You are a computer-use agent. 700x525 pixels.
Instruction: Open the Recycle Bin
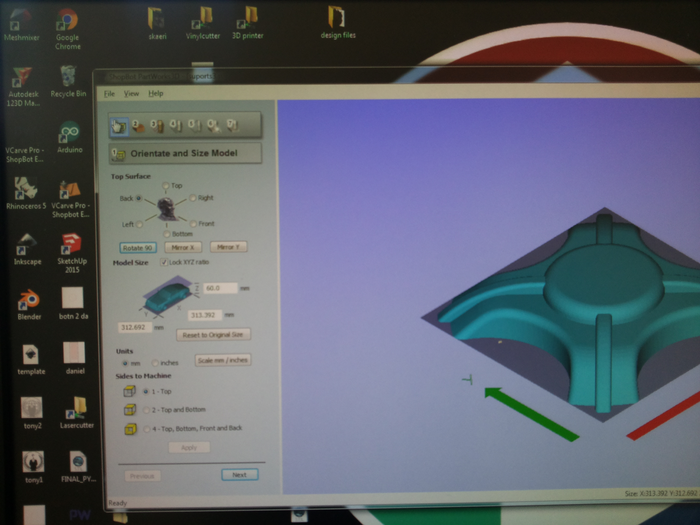tap(68, 81)
